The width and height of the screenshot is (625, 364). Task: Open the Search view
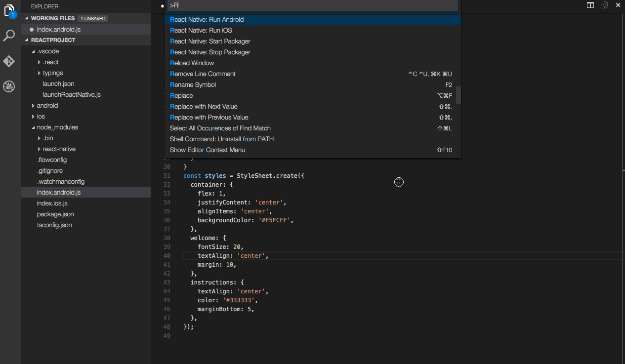point(9,36)
